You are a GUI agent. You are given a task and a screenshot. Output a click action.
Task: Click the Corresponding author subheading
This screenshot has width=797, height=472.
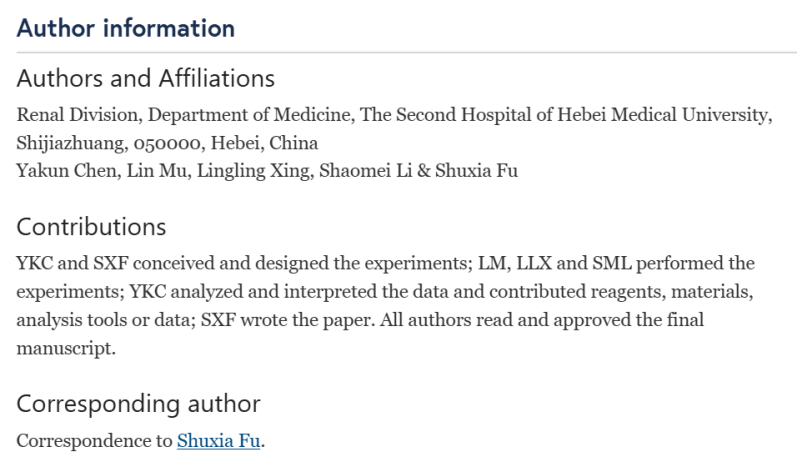tap(138, 404)
